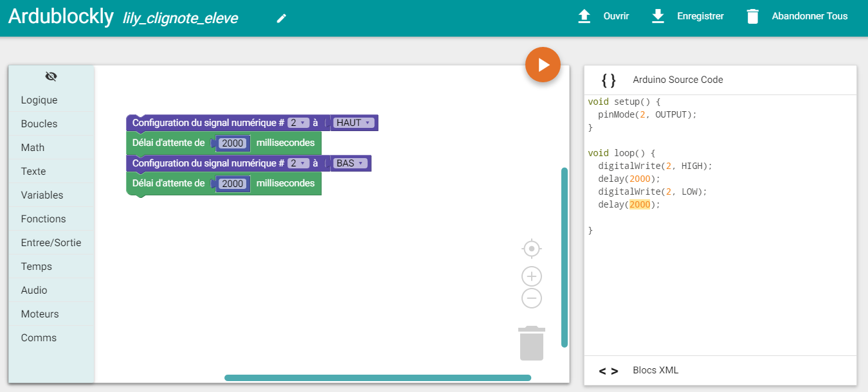Click the Enregistrer download icon
The height and width of the screenshot is (392, 868).
click(x=658, y=17)
